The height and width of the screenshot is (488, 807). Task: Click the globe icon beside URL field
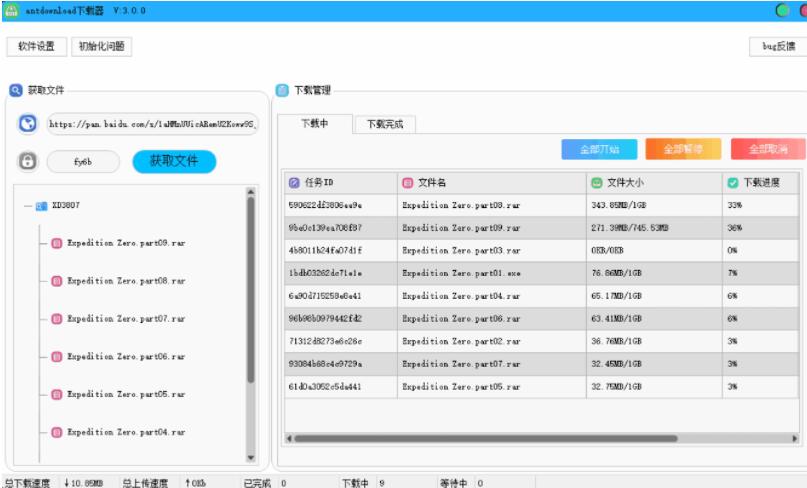tap(28, 124)
